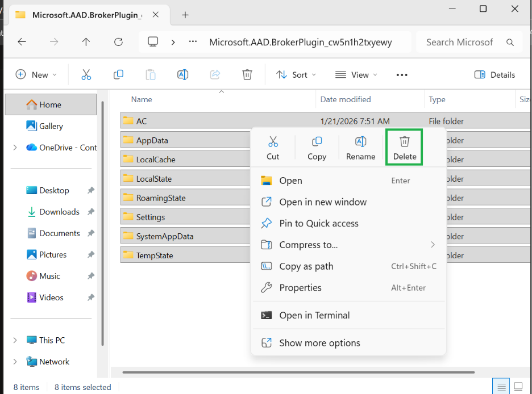Open the New dropdown
The height and width of the screenshot is (394, 532).
pos(36,75)
